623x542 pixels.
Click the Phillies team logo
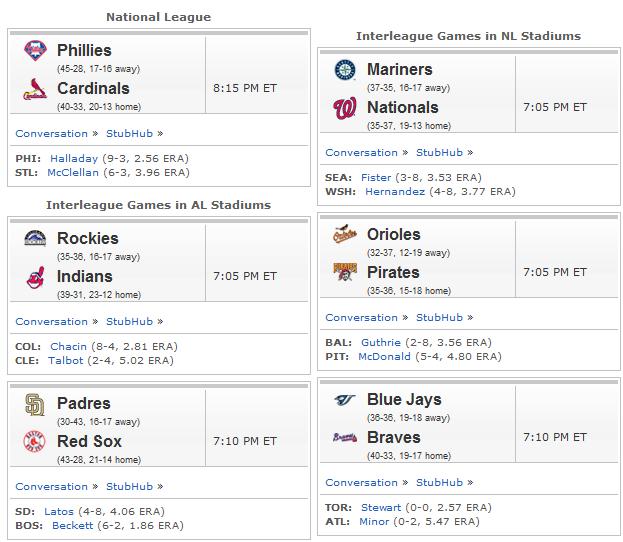click(x=35, y=50)
